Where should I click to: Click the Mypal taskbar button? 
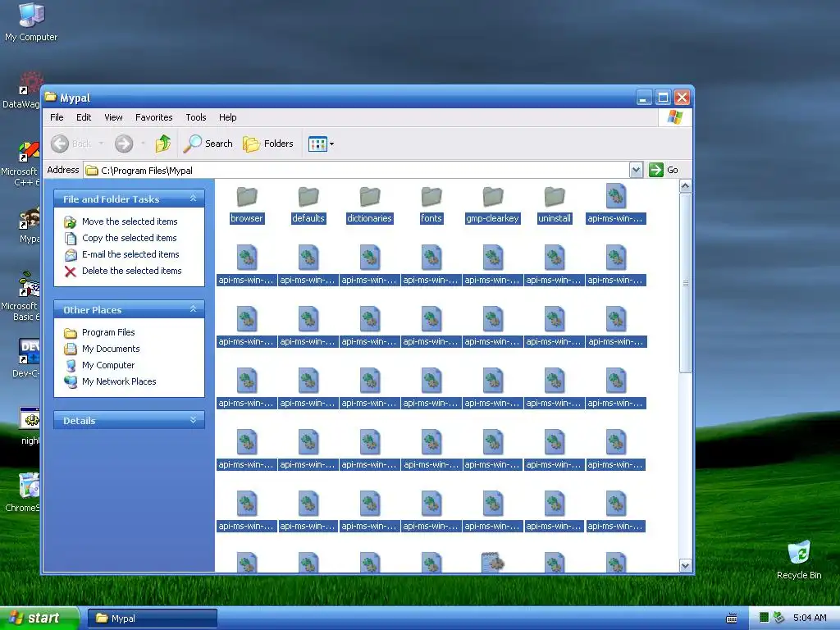point(152,619)
